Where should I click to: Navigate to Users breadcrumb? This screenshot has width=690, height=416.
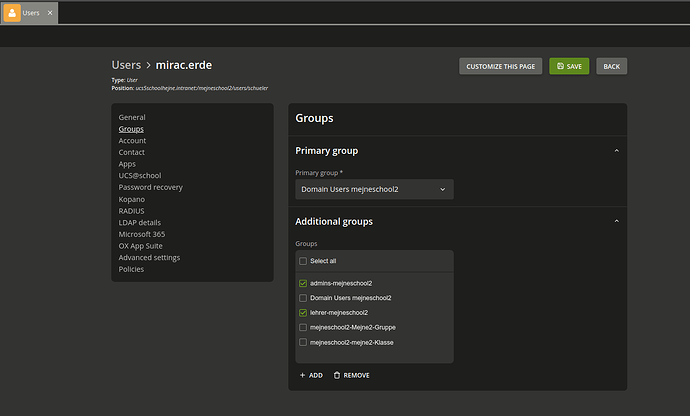pos(126,65)
